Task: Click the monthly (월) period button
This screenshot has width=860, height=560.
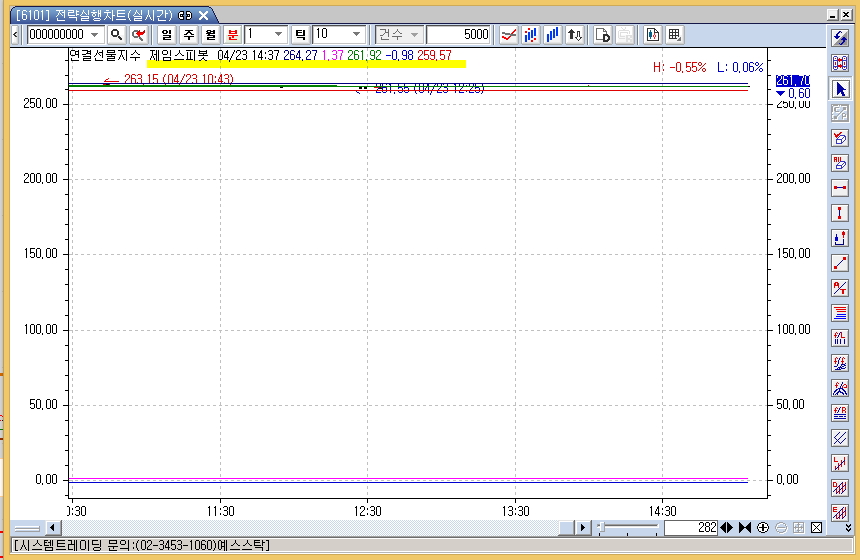Action: click(210, 35)
